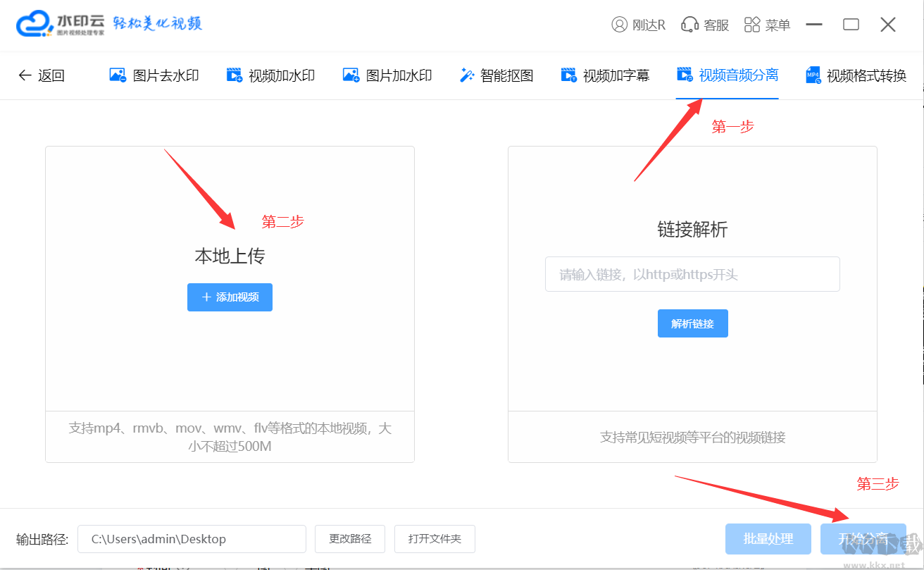The height and width of the screenshot is (570, 924).
Task: Switch to the 图片去水印 tab
Action: tap(154, 75)
